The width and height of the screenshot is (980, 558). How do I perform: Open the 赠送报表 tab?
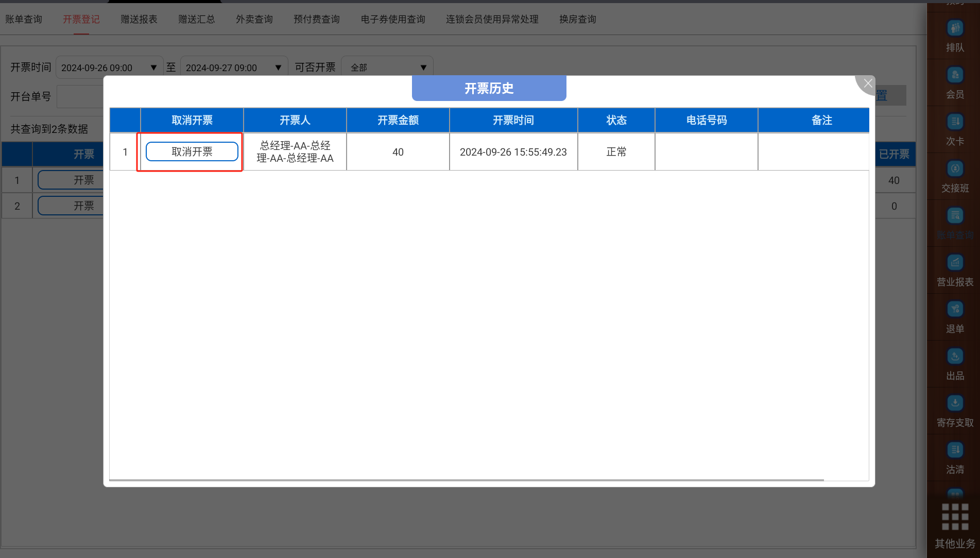point(139,19)
